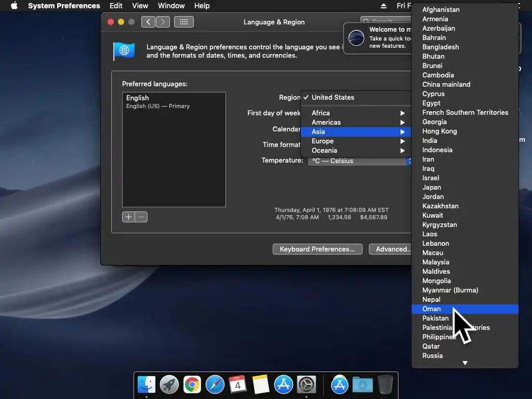The height and width of the screenshot is (399, 532).
Task: Open the System Preferences menu
Action: point(64,6)
